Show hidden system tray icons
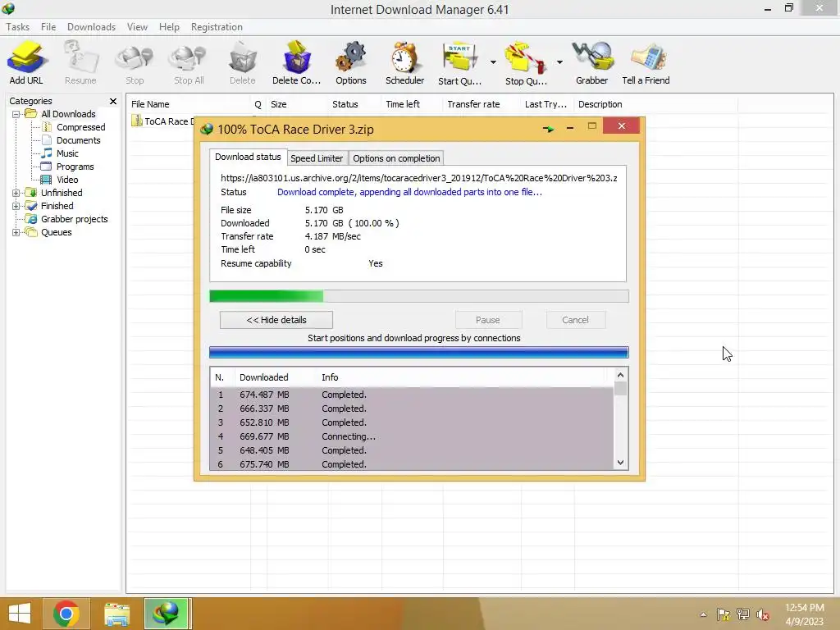840x630 pixels. 703,614
